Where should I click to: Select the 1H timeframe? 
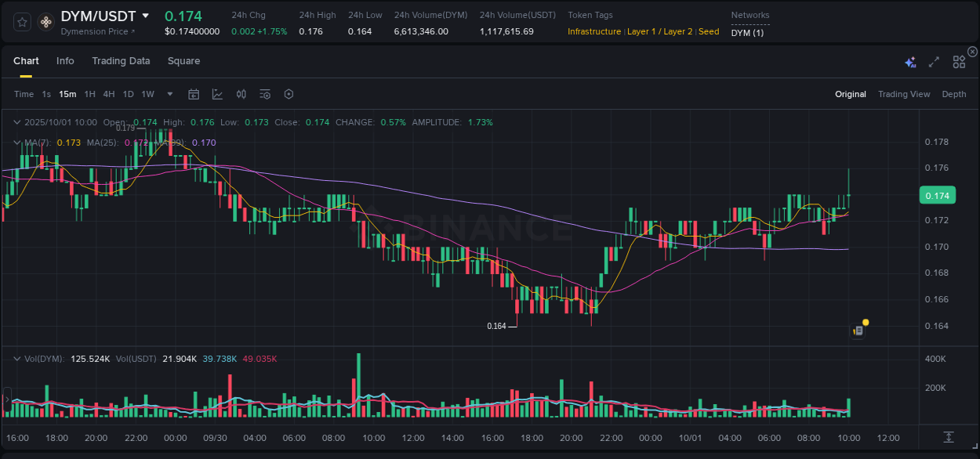[x=89, y=94]
